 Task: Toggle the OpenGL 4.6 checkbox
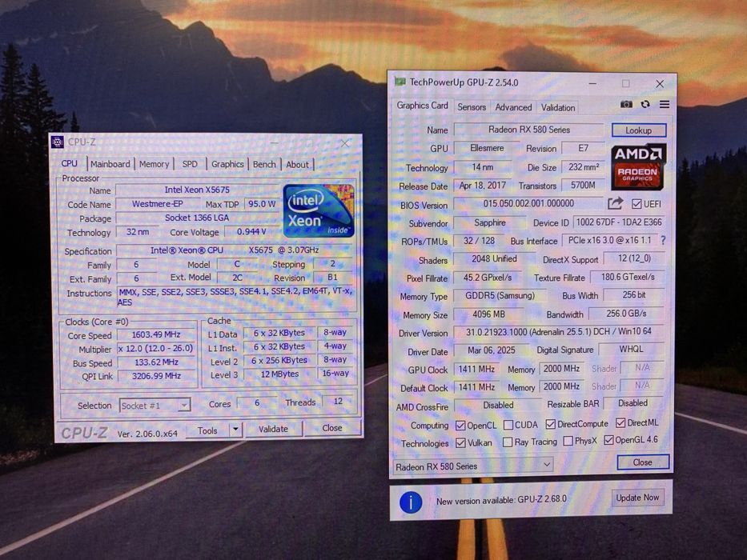(608, 440)
